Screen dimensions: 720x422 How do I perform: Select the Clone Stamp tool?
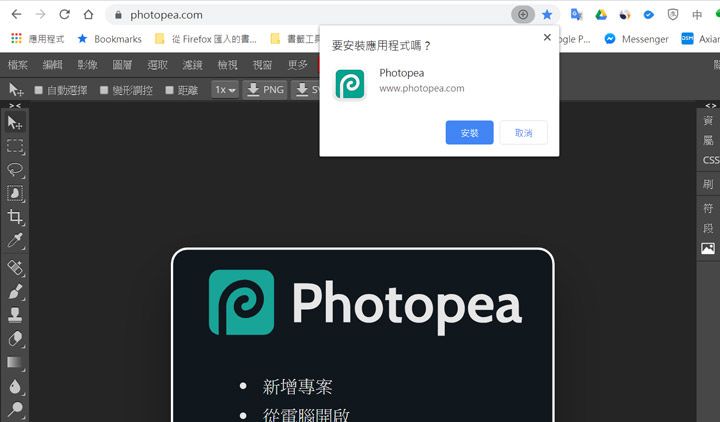click(x=15, y=315)
